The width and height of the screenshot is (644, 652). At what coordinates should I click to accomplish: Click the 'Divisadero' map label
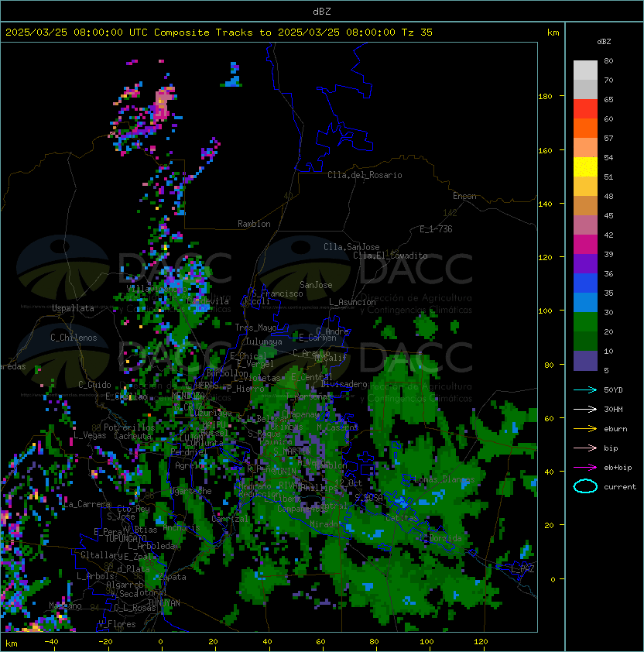pos(344,384)
